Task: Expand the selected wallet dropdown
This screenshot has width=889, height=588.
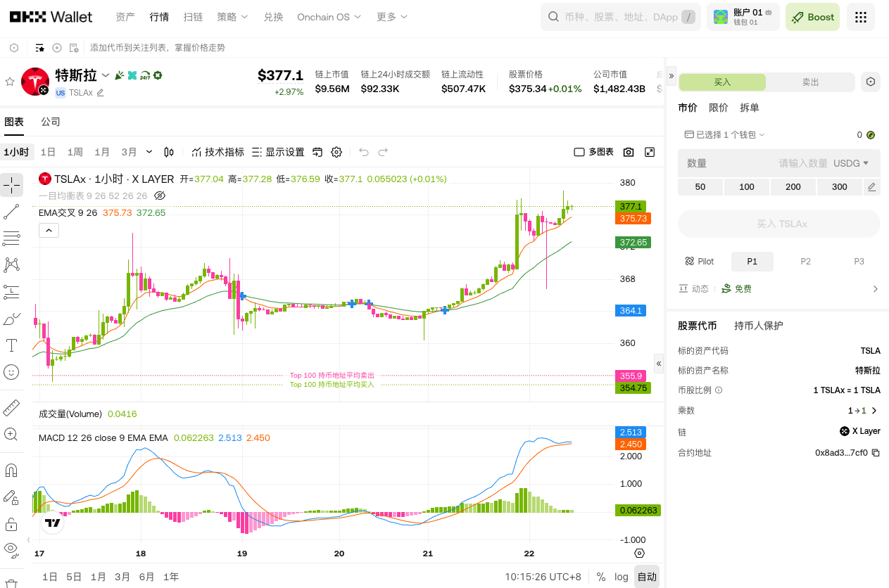Action: coord(724,134)
